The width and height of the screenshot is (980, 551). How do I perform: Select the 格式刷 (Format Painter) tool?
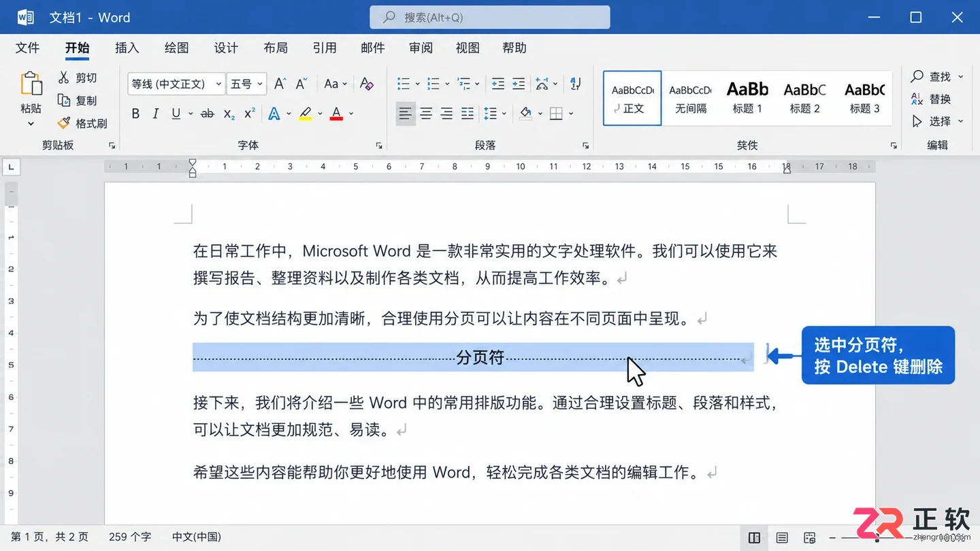(x=82, y=123)
